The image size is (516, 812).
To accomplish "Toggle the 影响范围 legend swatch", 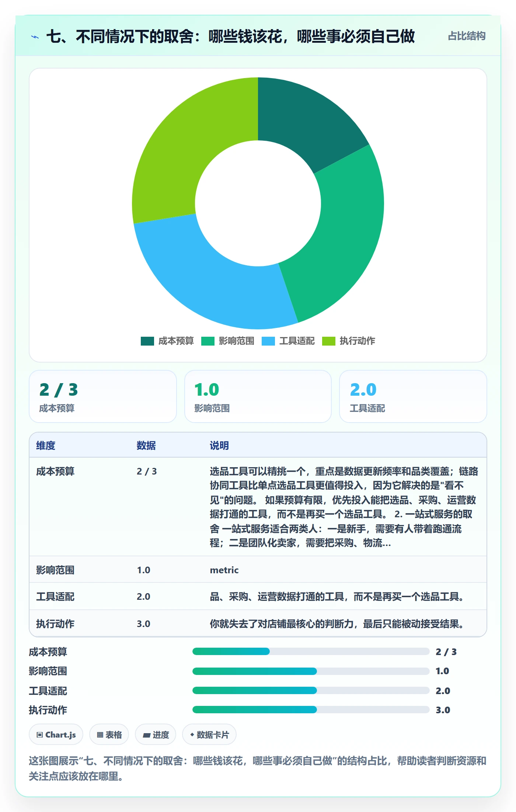I will pyautogui.click(x=208, y=341).
